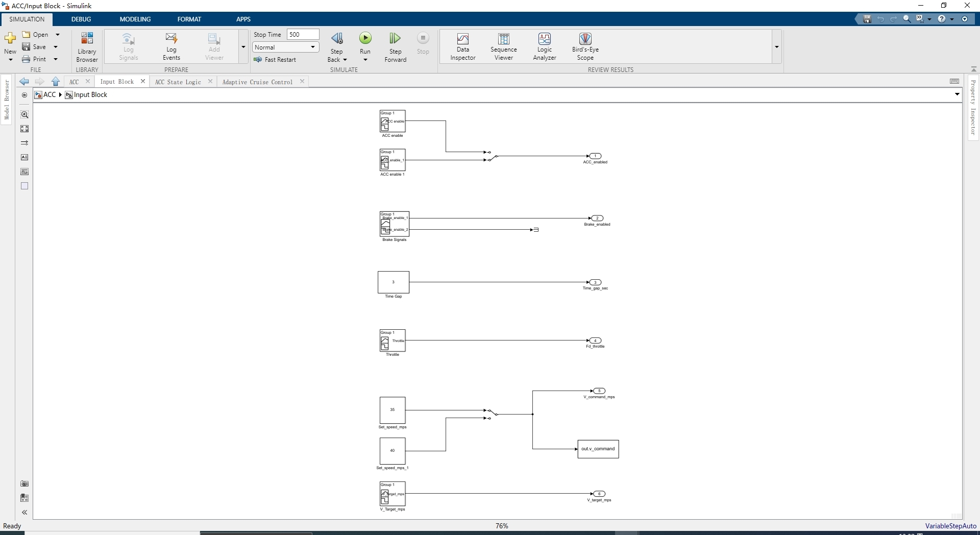Switch to the SIMULATION ribbon tab

click(27, 19)
